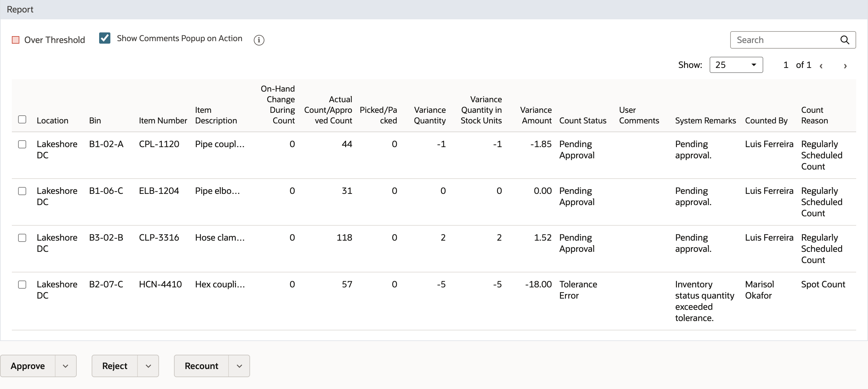Click the Counted By column header
868x389 pixels.
[x=766, y=121]
